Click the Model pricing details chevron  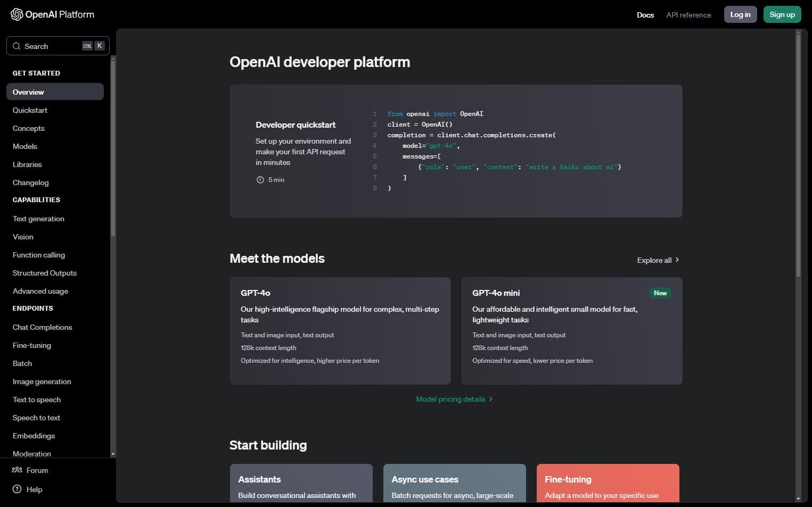pyautogui.click(x=491, y=399)
